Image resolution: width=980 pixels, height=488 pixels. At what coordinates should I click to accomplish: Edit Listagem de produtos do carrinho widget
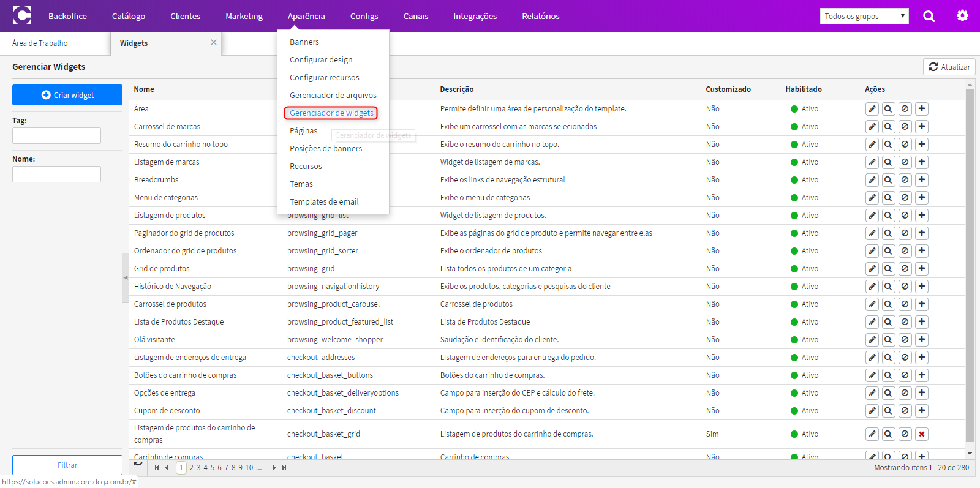(872, 434)
